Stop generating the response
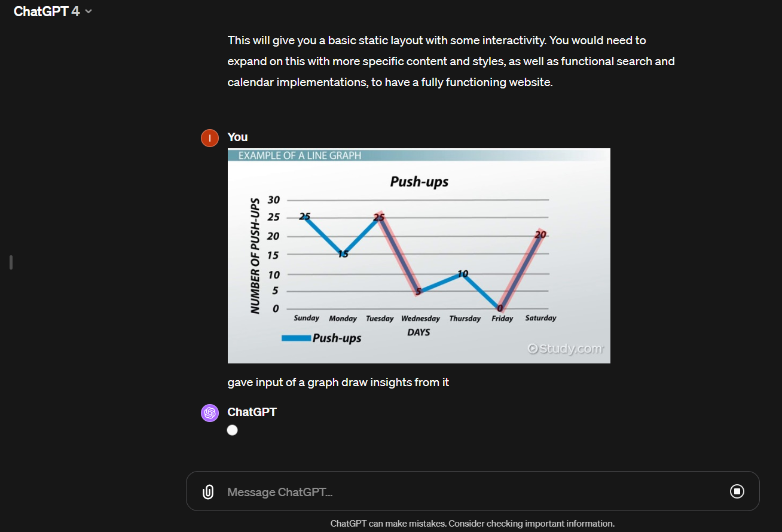 pyautogui.click(x=737, y=491)
